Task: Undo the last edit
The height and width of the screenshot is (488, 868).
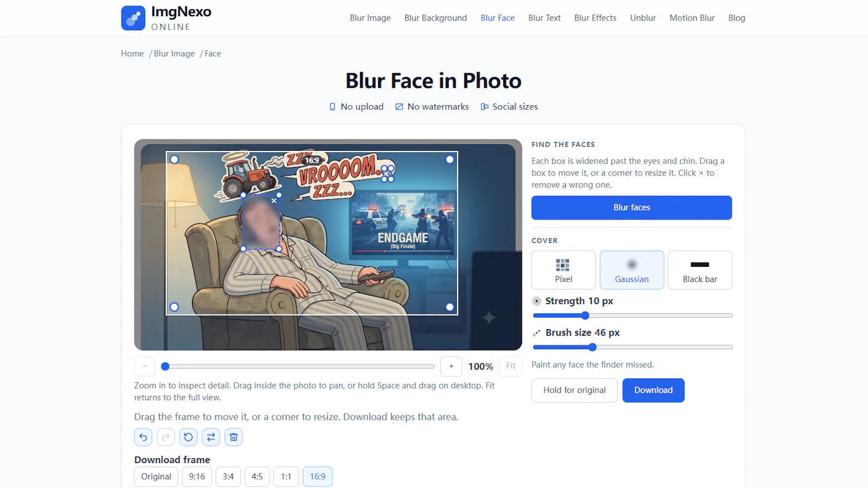Action: (143, 437)
